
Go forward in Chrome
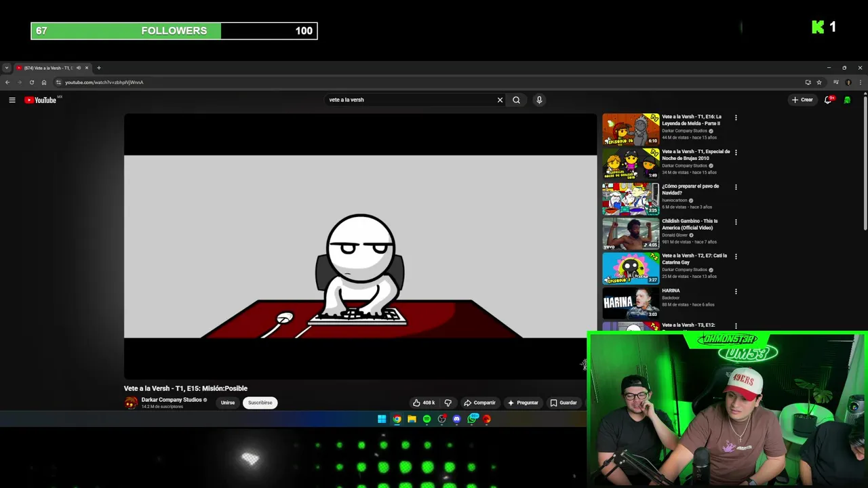click(x=19, y=82)
